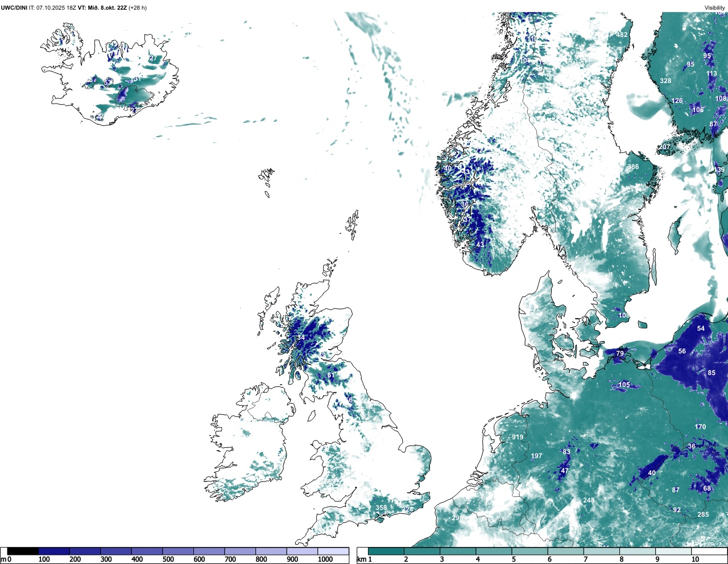Image resolution: width=728 pixels, height=564 pixels.
Task: Click the "5" tick on kilometre scale
Action: coord(514,559)
